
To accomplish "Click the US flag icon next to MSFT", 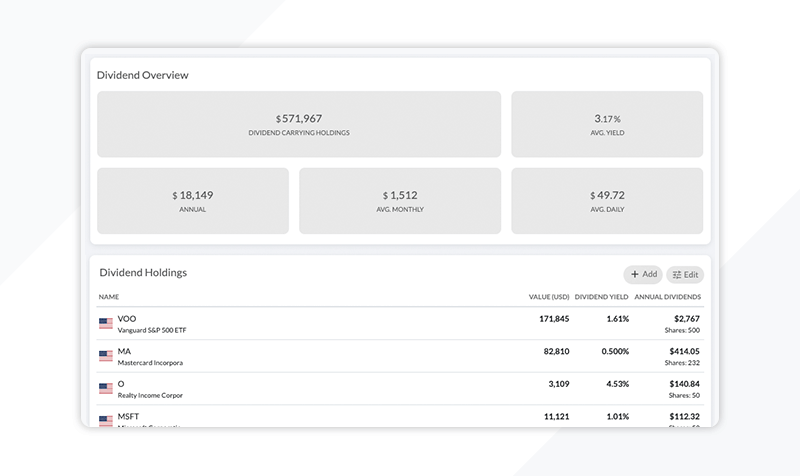I will click(x=106, y=421).
